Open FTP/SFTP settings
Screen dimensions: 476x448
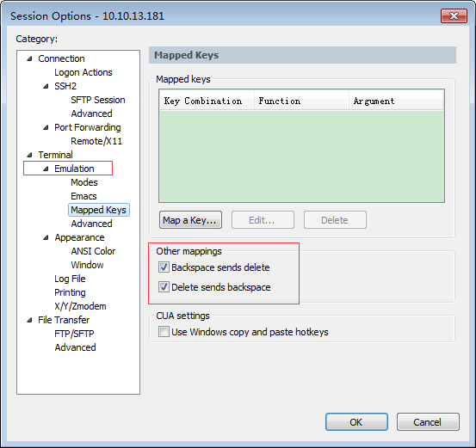[x=74, y=334]
